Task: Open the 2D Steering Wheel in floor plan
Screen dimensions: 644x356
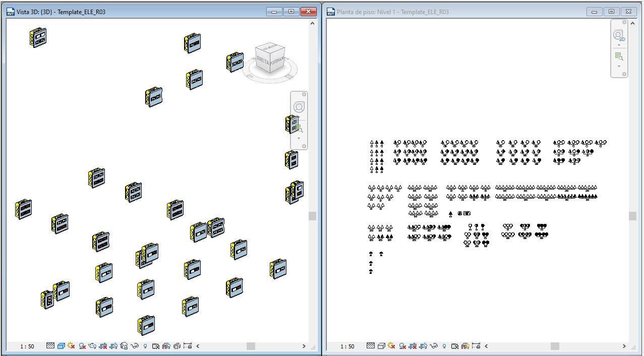Action: pyautogui.click(x=619, y=35)
